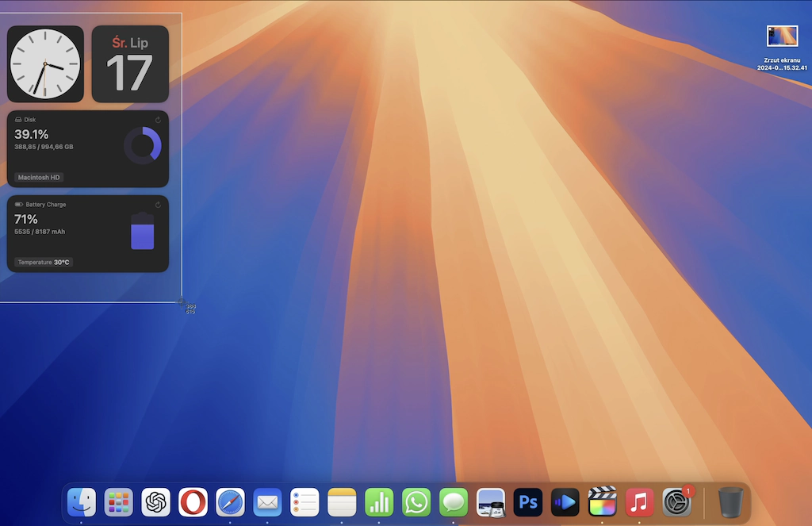Click the 388,85 / 994,66 GB text
812x526 pixels.
coord(44,147)
